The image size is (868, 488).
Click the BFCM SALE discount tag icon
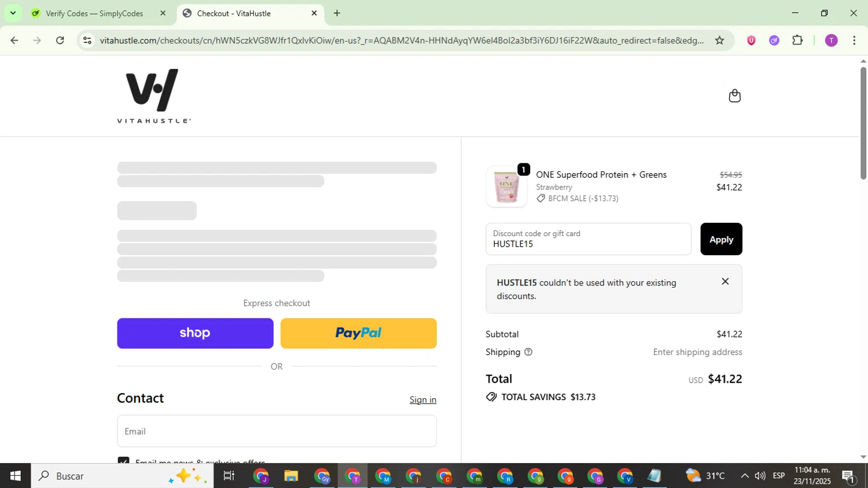click(540, 199)
